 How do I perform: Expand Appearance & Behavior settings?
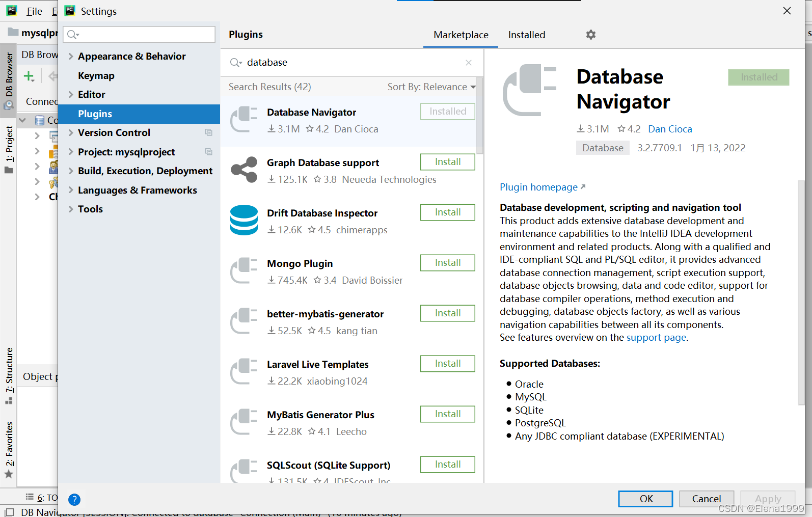point(71,56)
